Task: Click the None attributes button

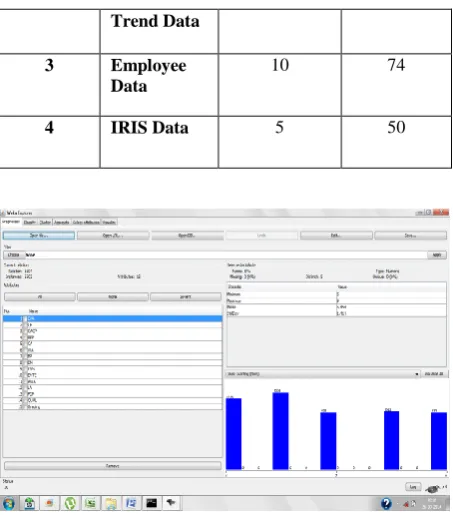Action: coord(113,297)
